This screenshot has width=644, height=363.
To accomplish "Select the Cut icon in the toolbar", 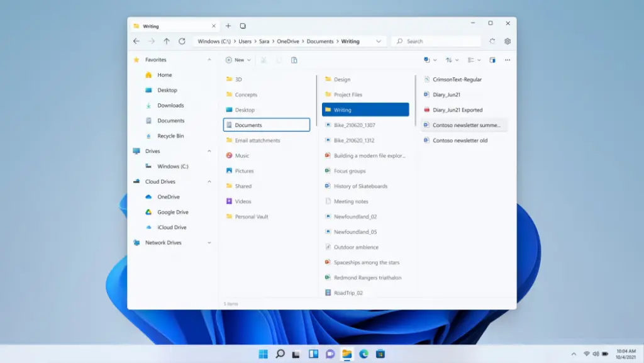I will pos(264,60).
